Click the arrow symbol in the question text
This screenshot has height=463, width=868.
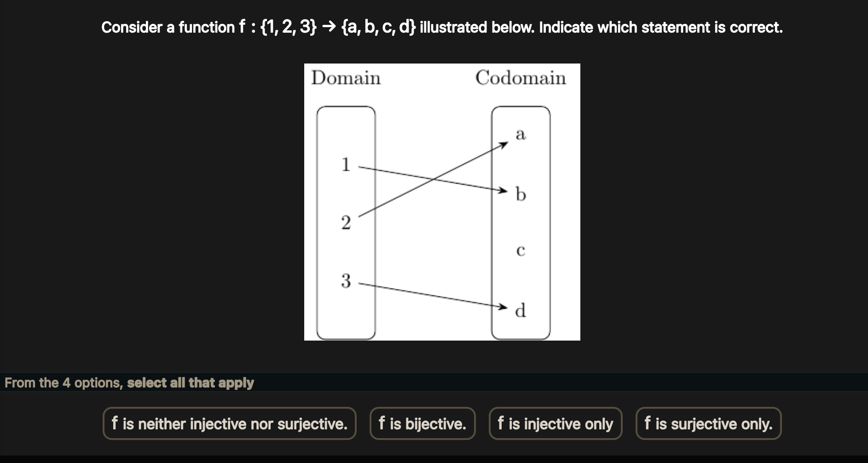click(329, 27)
